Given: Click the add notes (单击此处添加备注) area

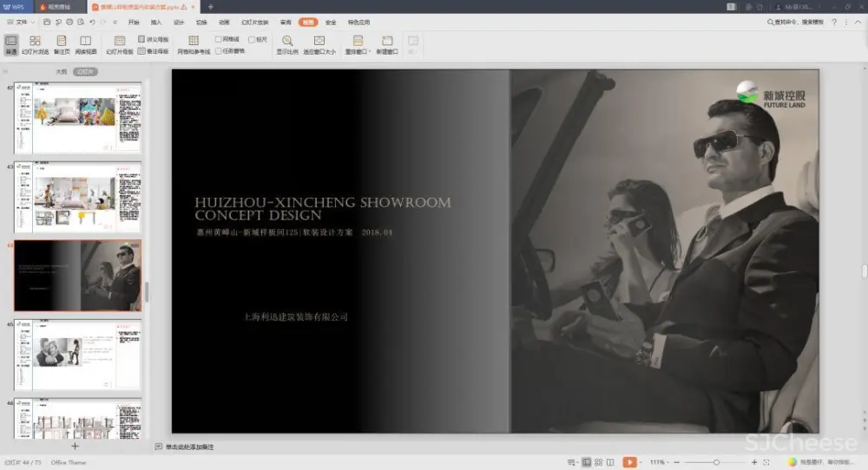Looking at the screenshot, I should point(189,447).
